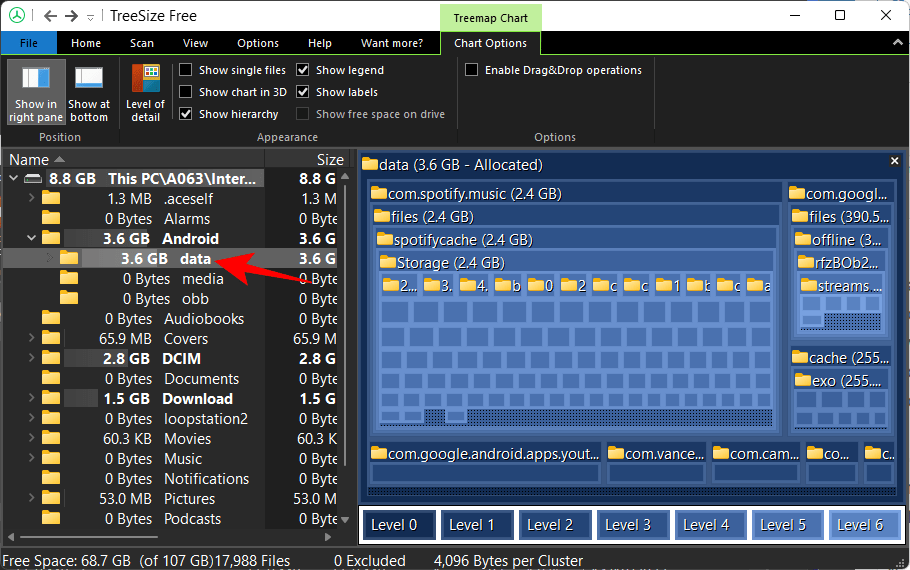Enable Show single files checkbox

[186, 70]
